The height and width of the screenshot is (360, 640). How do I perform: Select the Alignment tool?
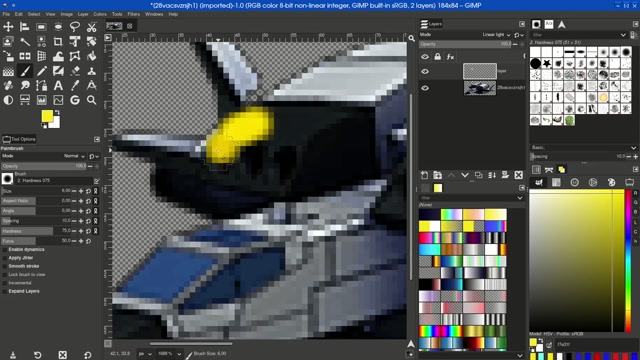pos(25,27)
